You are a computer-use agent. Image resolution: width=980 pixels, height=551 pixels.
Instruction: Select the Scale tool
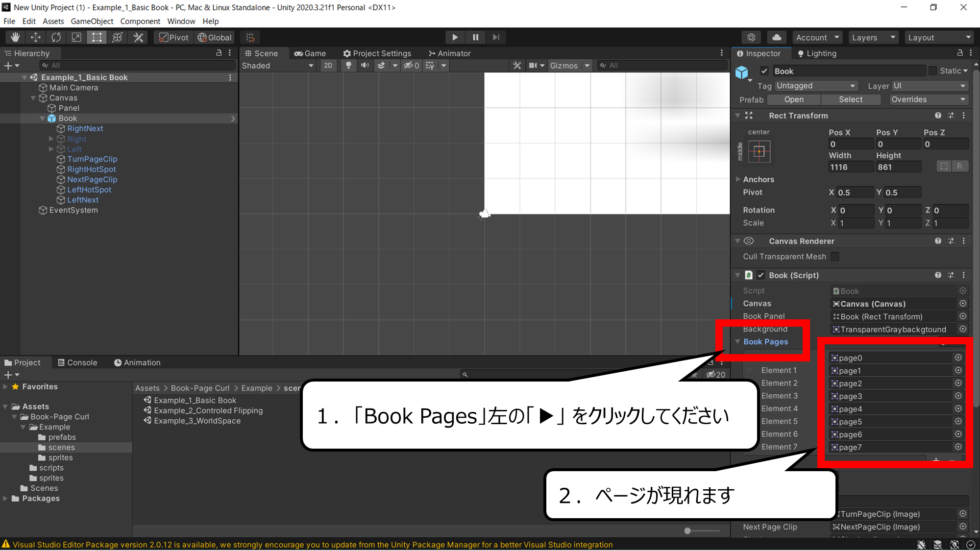76,37
